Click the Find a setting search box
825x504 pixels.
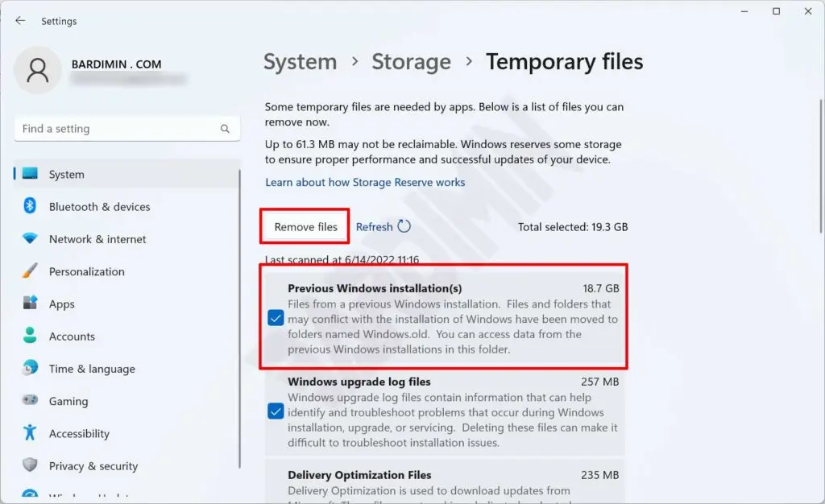(x=127, y=129)
